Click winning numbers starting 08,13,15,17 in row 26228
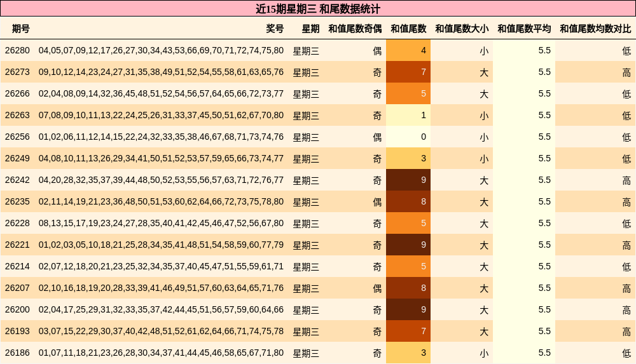The image size is (636, 364). coord(161,224)
